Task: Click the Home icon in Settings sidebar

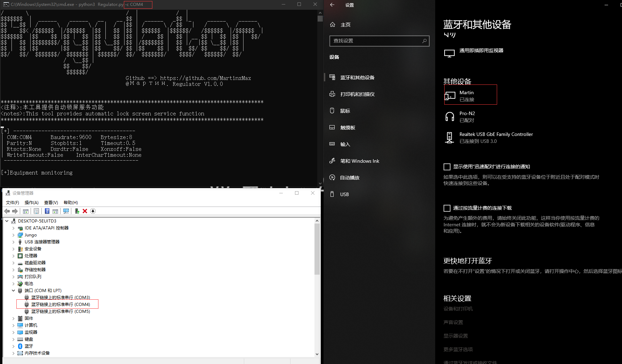Action: click(x=333, y=25)
